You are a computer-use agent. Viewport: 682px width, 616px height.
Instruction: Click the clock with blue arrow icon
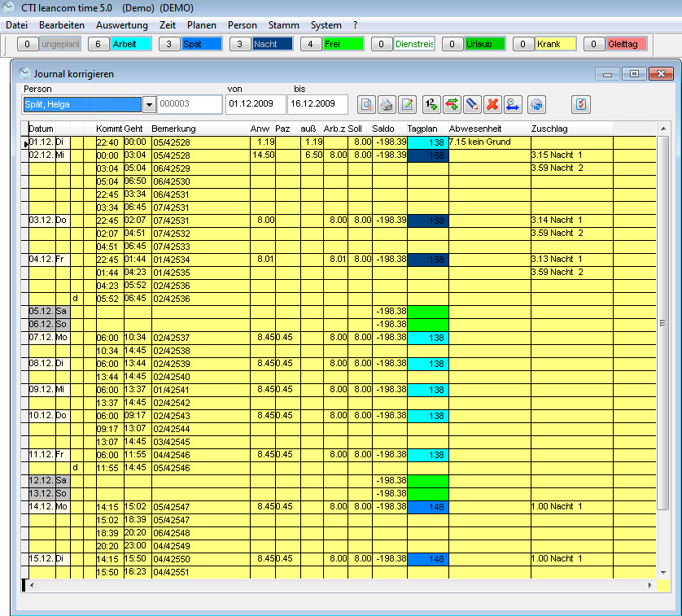click(513, 104)
